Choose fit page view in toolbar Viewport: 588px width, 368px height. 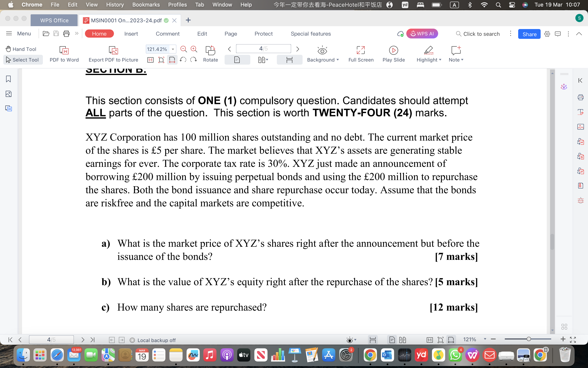click(161, 60)
